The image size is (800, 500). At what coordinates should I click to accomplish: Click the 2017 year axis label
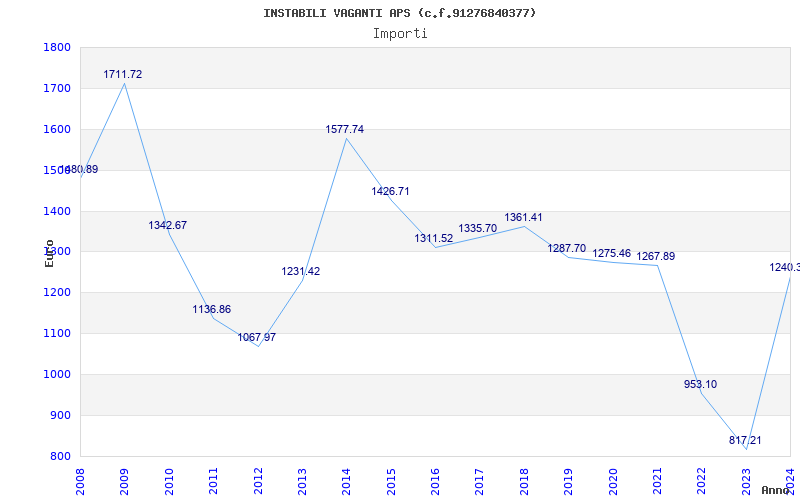480,482
